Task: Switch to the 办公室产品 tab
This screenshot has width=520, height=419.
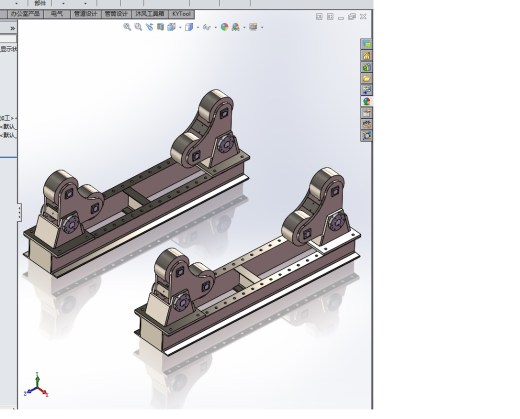Action: point(25,14)
